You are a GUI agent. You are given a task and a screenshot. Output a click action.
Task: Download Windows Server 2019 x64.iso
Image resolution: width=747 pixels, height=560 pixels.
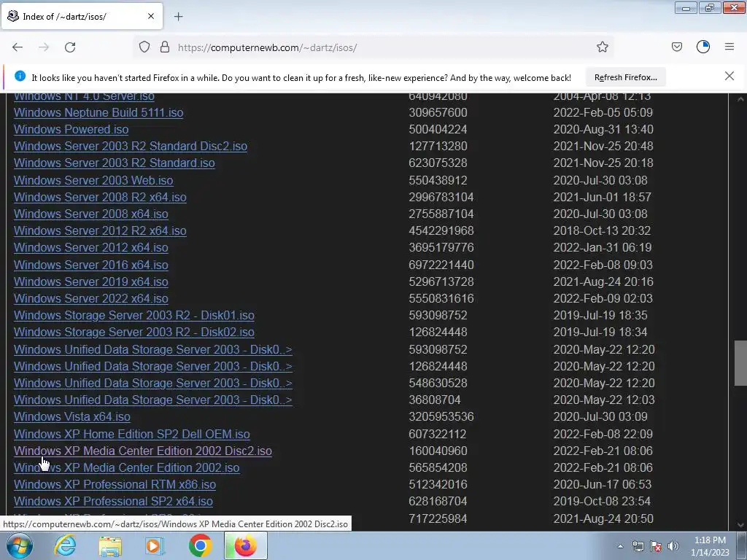click(x=91, y=282)
